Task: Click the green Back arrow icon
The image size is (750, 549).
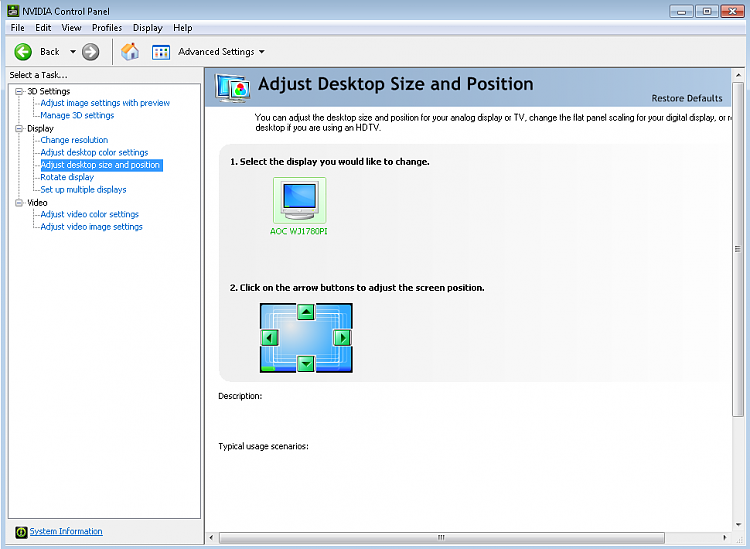Action: (x=22, y=52)
